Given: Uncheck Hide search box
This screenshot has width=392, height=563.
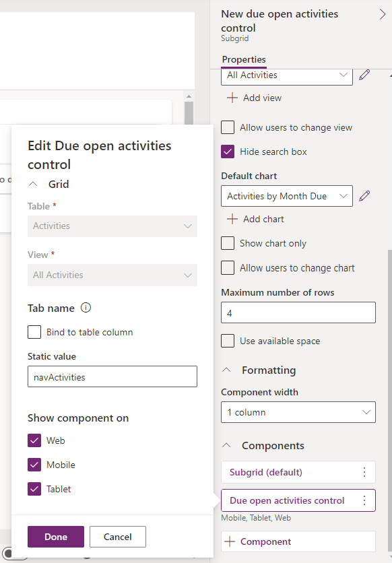Looking at the screenshot, I should [228, 152].
